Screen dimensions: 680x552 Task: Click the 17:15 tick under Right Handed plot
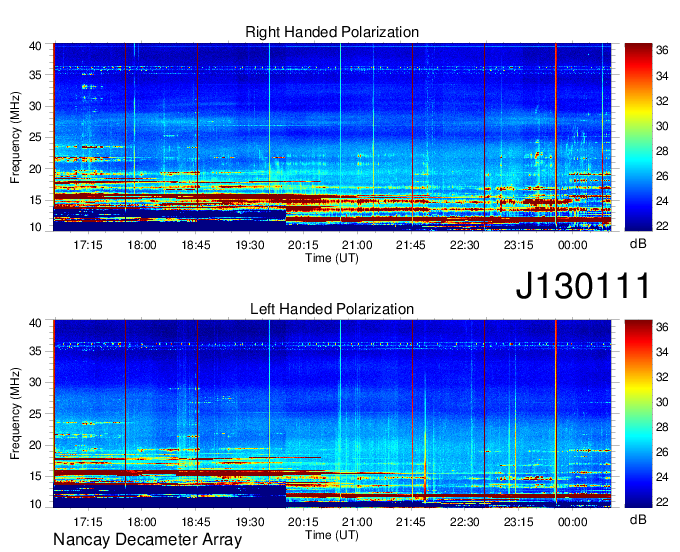tap(88, 245)
